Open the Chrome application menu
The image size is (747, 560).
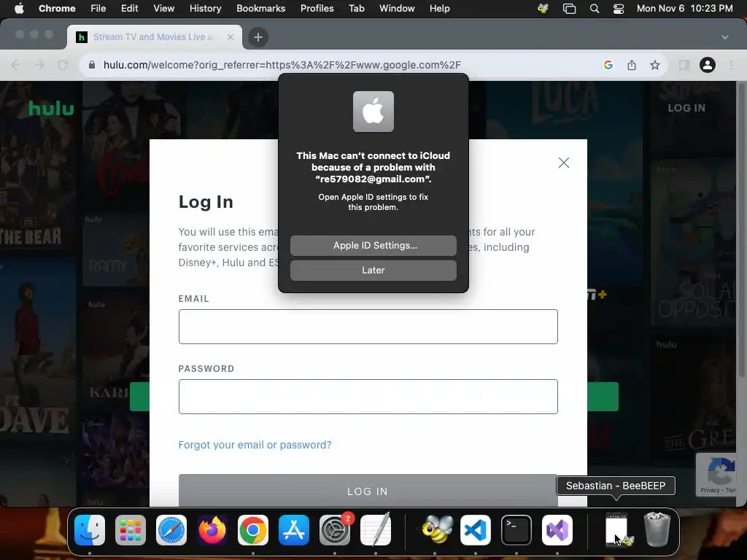pyautogui.click(x=57, y=9)
